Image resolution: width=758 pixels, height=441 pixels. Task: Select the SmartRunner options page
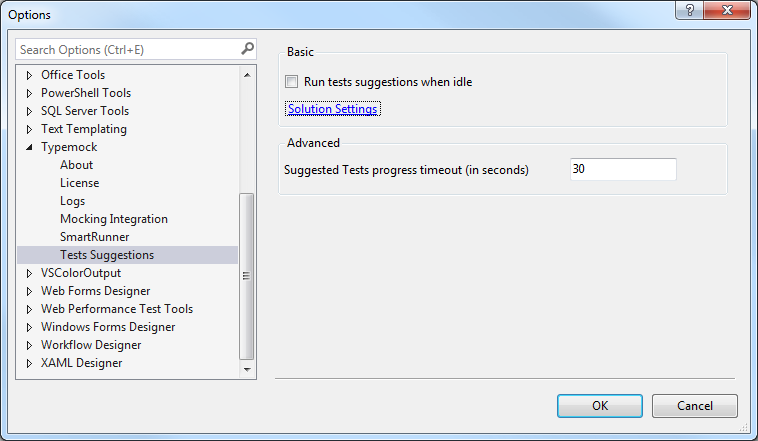[x=94, y=237]
